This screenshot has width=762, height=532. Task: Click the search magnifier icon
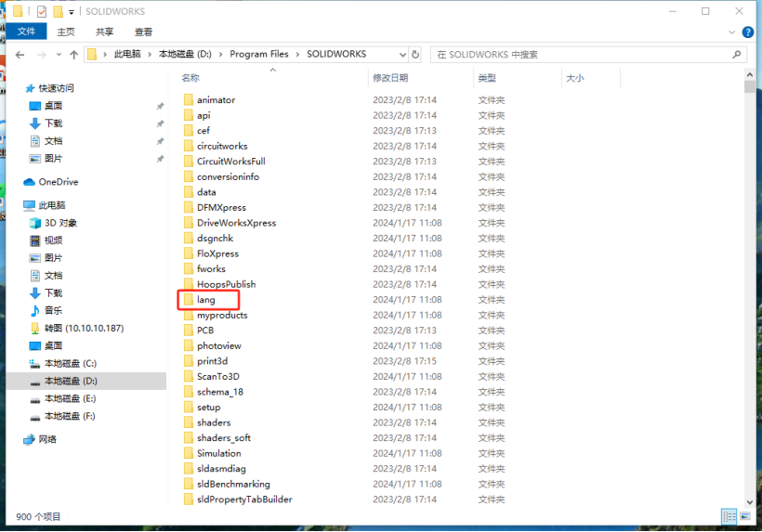[x=737, y=55]
